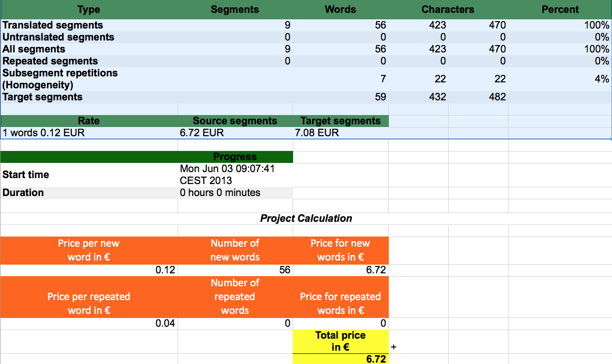Select the orange "Price per new word in €" header

(89, 250)
